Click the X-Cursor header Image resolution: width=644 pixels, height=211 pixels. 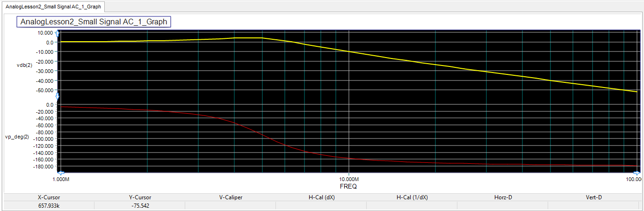(49, 197)
